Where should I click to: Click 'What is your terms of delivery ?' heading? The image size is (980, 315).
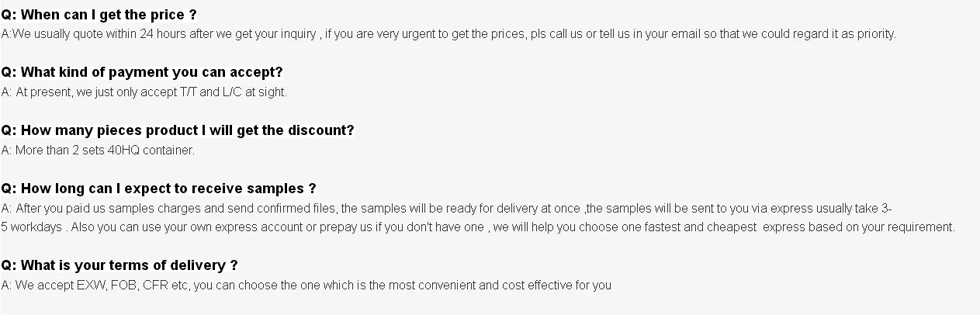(x=119, y=265)
